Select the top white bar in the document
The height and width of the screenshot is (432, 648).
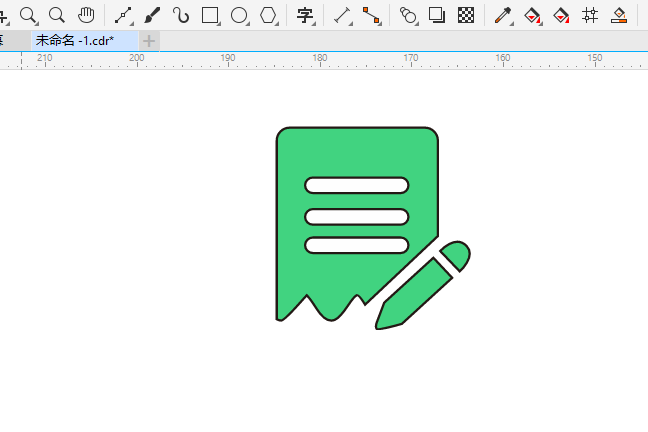click(x=357, y=185)
